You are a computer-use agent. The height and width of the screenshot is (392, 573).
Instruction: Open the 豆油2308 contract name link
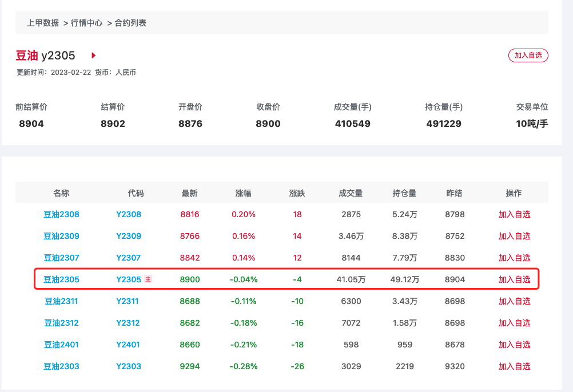[61, 214]
